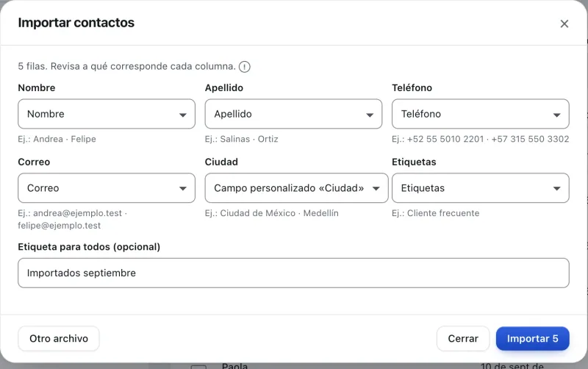Viewport: 588px width, 369px height.
Task: Click the 5 filas instruction text
Action: [126, 66]
